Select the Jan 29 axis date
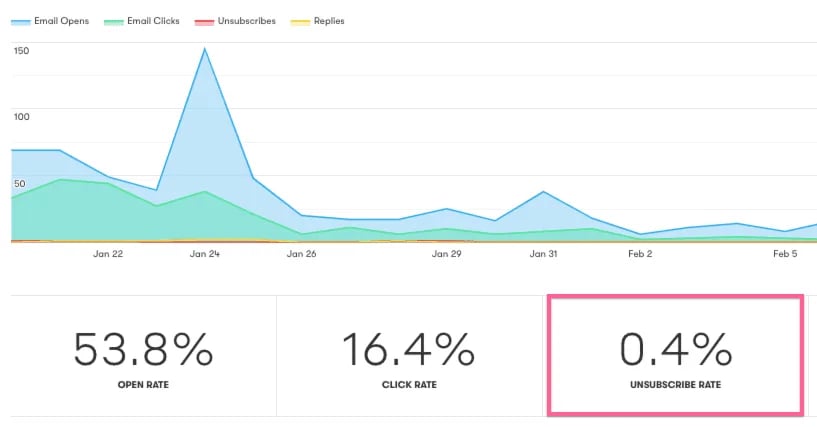Viewport: 817px width, 427px height. 447,254
